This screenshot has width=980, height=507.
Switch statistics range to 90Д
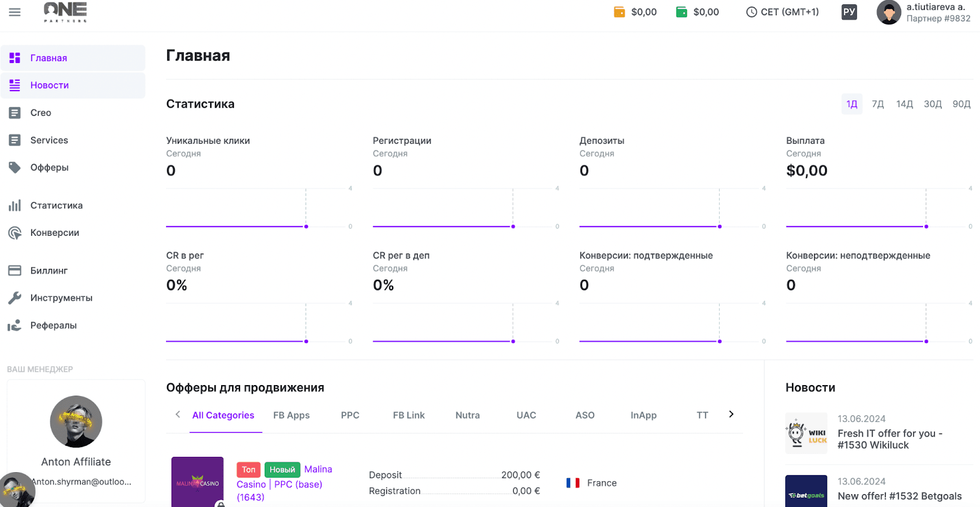(961, 104)
